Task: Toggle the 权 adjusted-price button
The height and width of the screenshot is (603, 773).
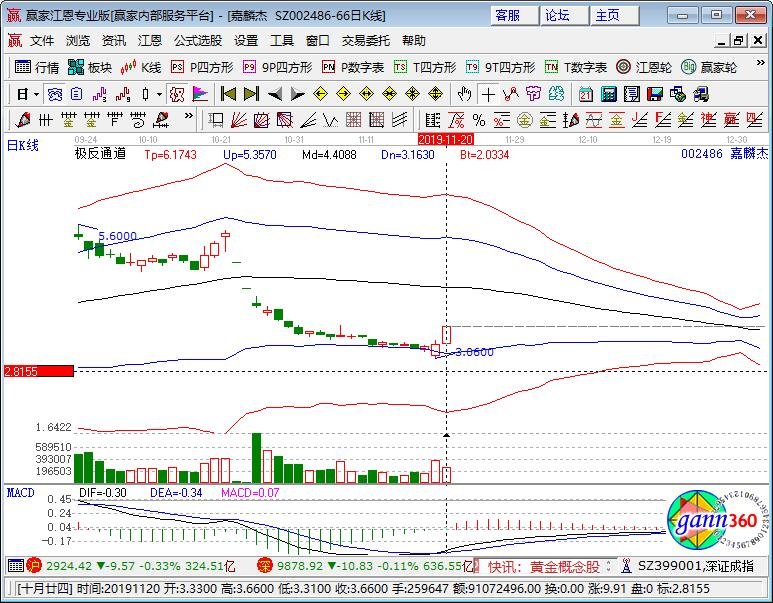Action: pyautogui.click(x=177, y=94)
